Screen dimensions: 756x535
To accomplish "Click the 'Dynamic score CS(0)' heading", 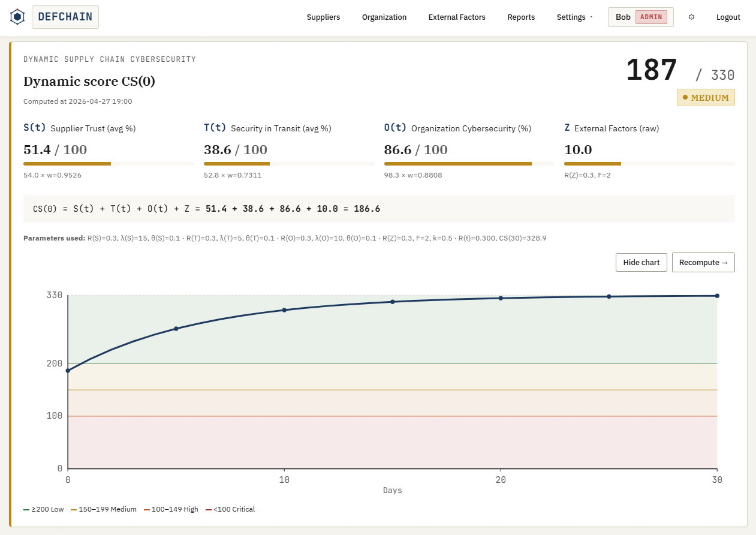I will point(89,82).
